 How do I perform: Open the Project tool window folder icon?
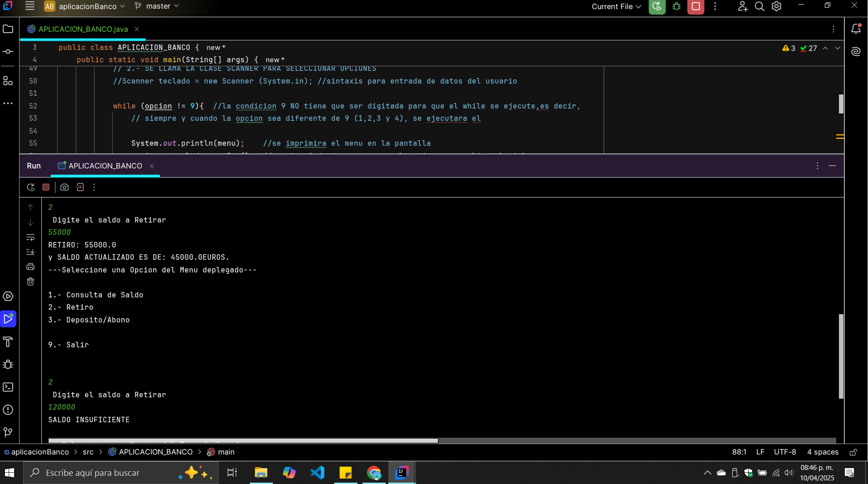[x=8, y=29]
